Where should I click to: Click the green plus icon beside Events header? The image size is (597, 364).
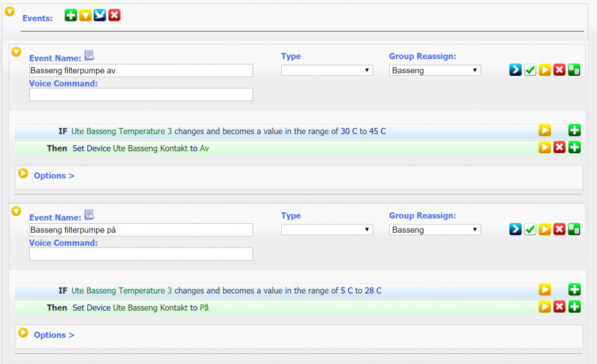[x=70, y=15]
